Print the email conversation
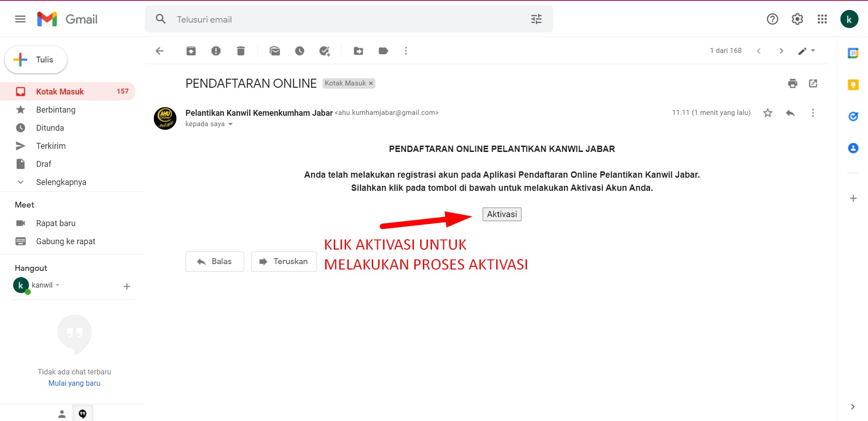 (x=792, y=84)
